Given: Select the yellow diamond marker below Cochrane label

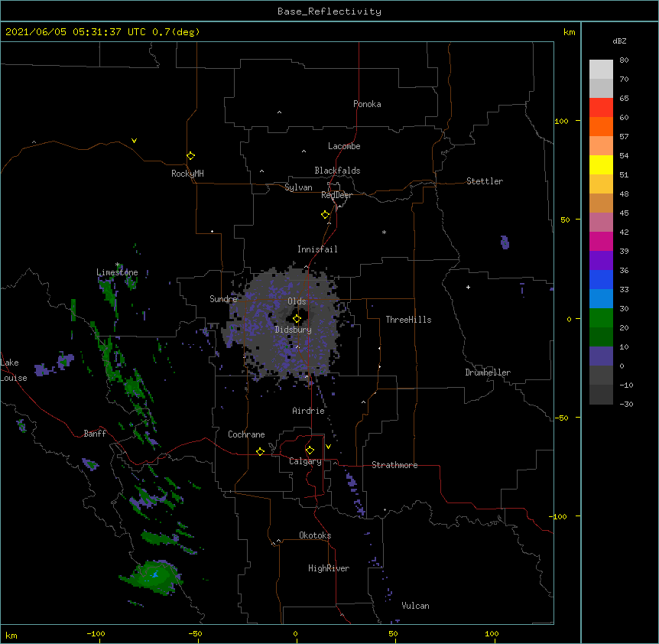Looking at the screenshot, I should (x=260, y=451).
